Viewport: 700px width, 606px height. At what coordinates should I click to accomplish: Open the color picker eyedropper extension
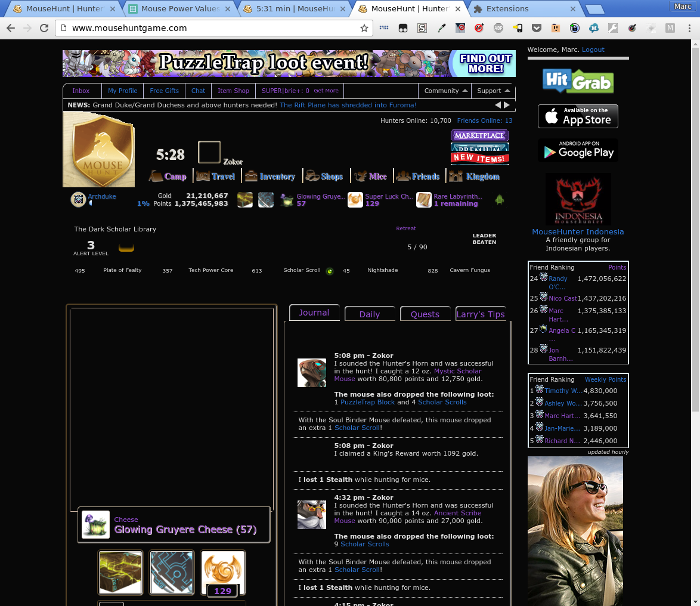tap(441, 28)
